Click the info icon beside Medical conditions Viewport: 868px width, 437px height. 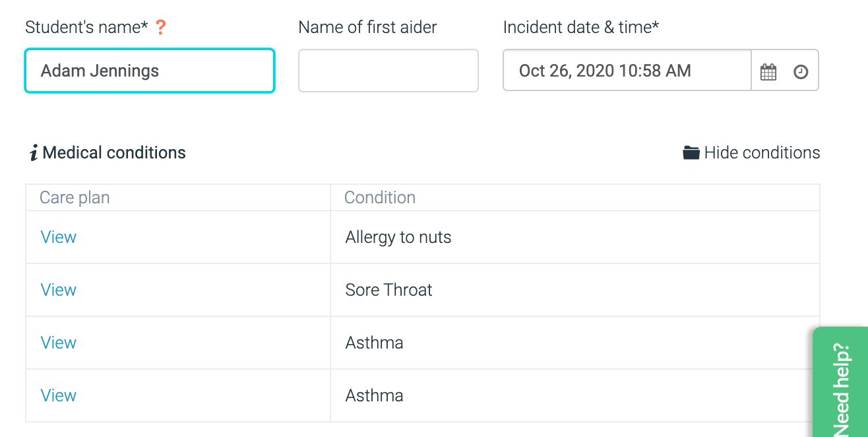coord(33,152)
